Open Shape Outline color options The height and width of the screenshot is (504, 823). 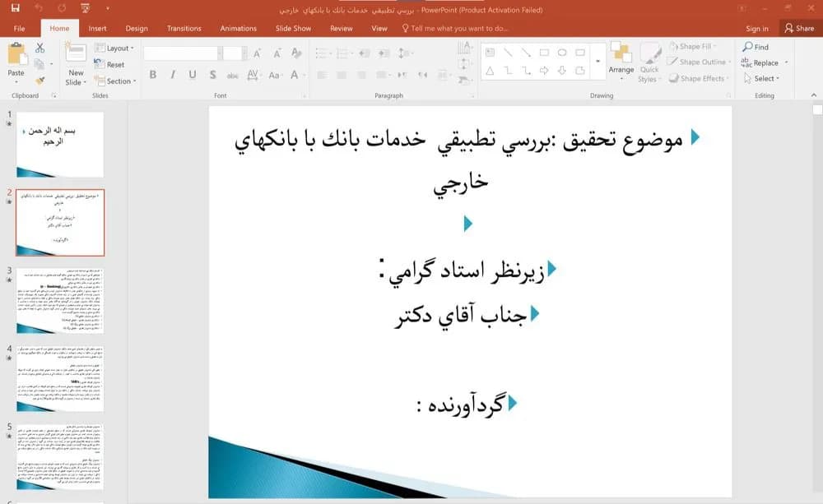[699, 62]
